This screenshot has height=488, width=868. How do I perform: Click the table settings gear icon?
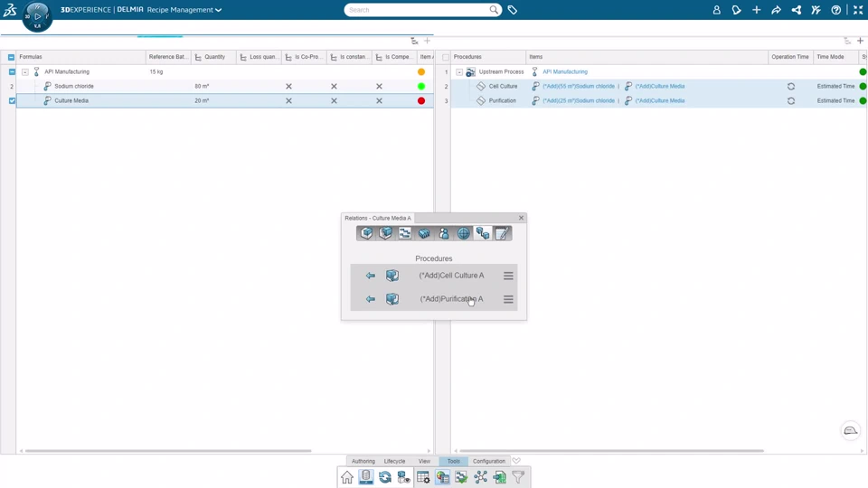[423, 477]
